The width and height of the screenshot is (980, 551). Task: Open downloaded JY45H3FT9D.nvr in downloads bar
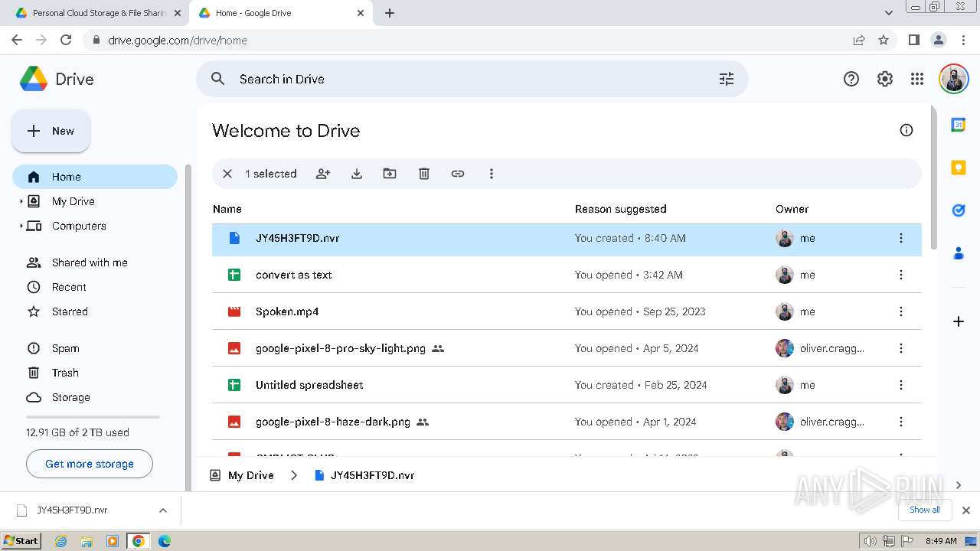pos(73,510)
